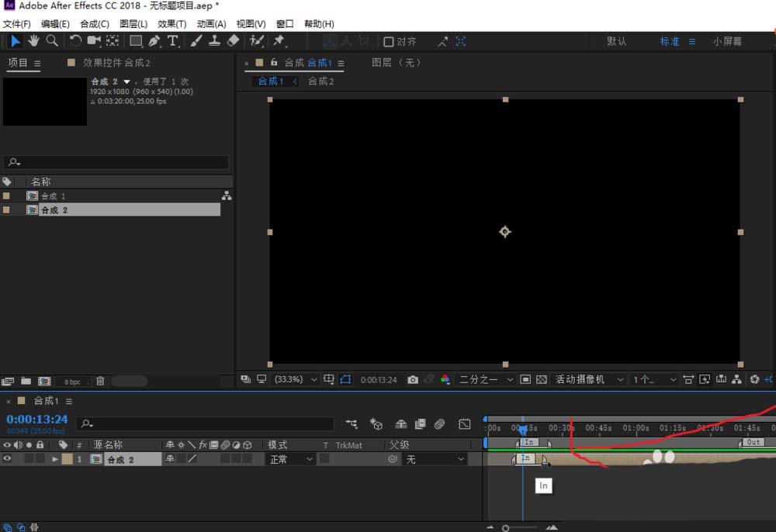The image size is (776, 532).
Task: Create a new composition from Project panel
Action: (44, 382)
